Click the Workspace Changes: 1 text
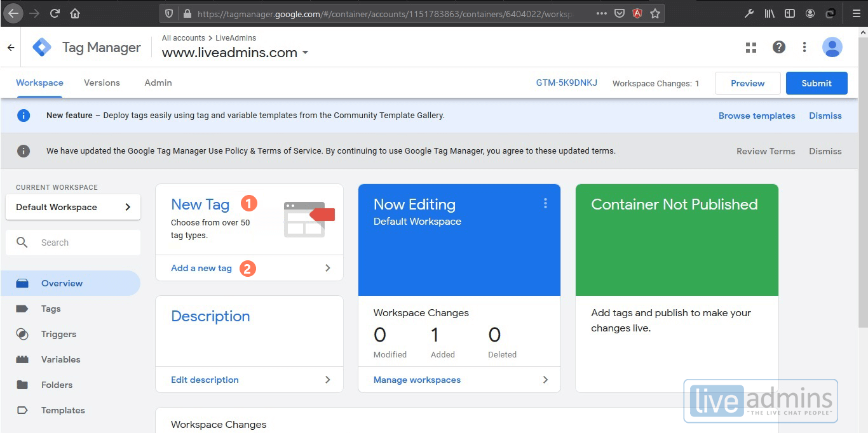 tap(656, 83)
